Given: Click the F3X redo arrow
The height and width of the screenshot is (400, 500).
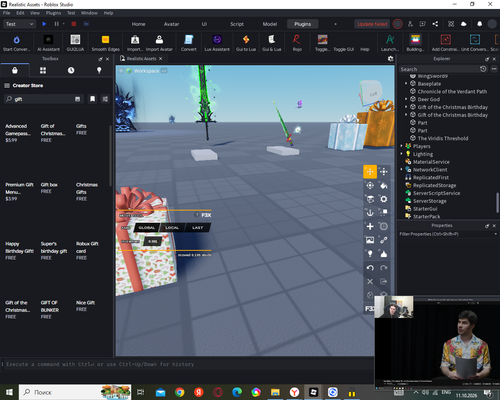Looking at the screenshot, I should coord(384,268).
